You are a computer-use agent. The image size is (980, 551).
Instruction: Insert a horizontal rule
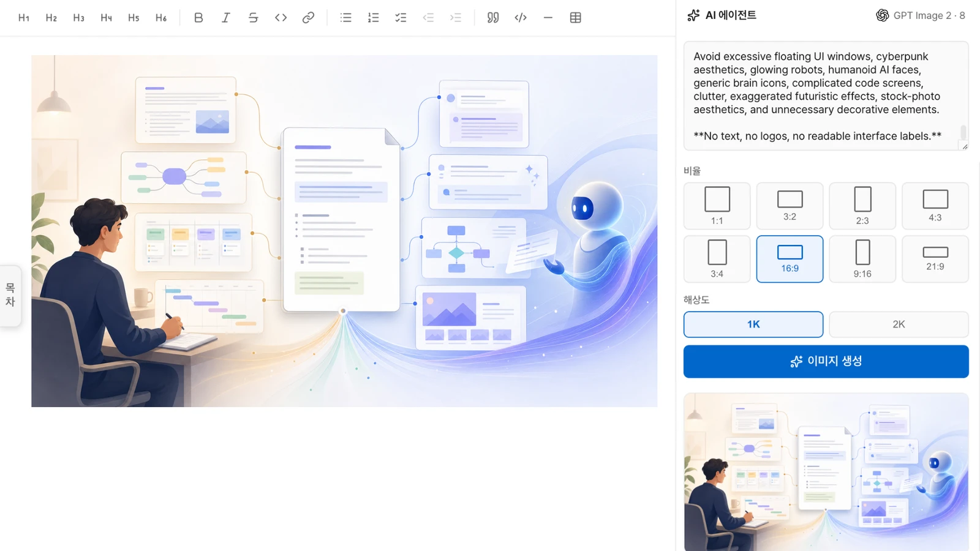click(x=548, y=18)
